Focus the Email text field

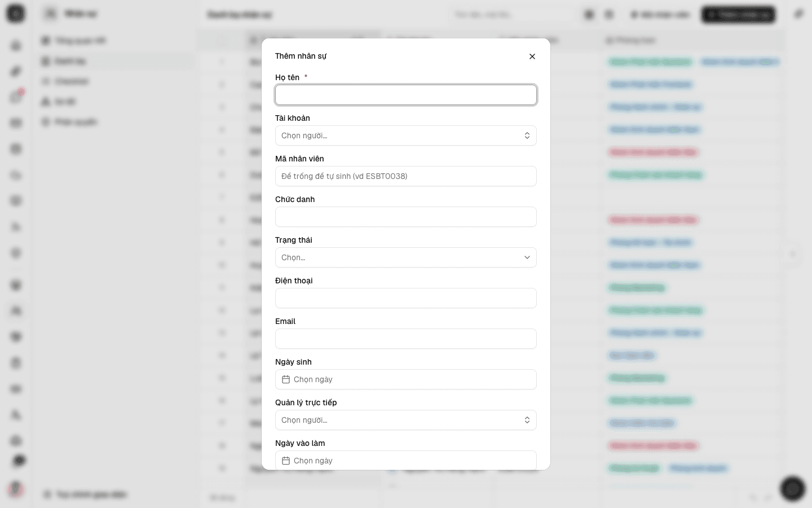pyautogui.click(x=406, y=339)
